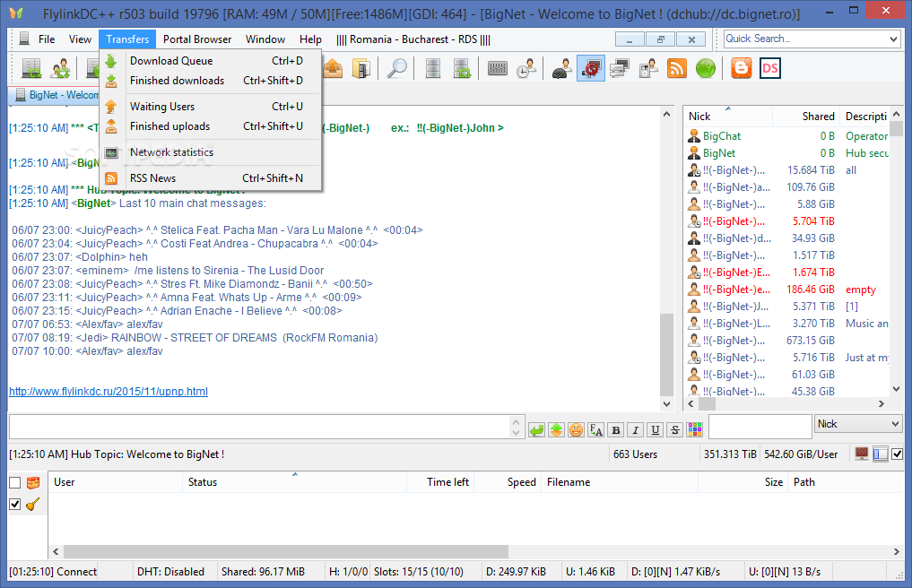
Task: Toggle the user list panel layout icon
Action: tap(881, 454)
